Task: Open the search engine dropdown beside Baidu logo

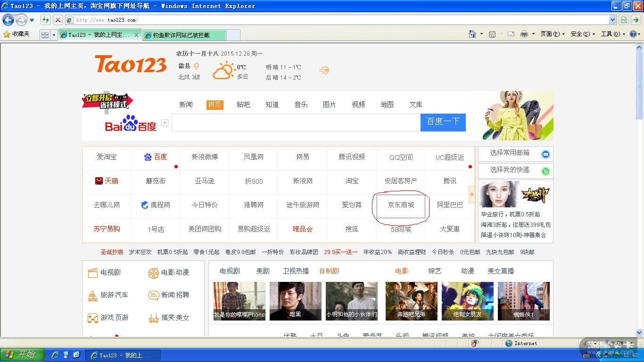Action: (165, 123)
